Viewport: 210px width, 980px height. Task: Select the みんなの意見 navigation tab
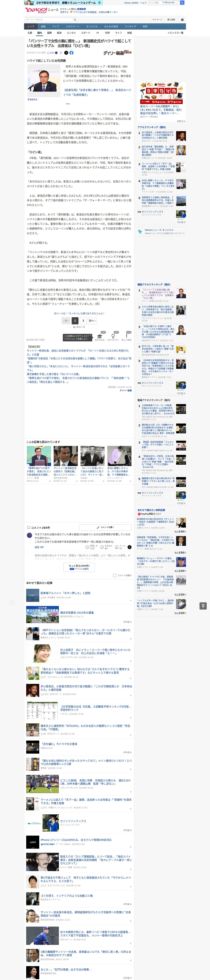pos(111,27)
